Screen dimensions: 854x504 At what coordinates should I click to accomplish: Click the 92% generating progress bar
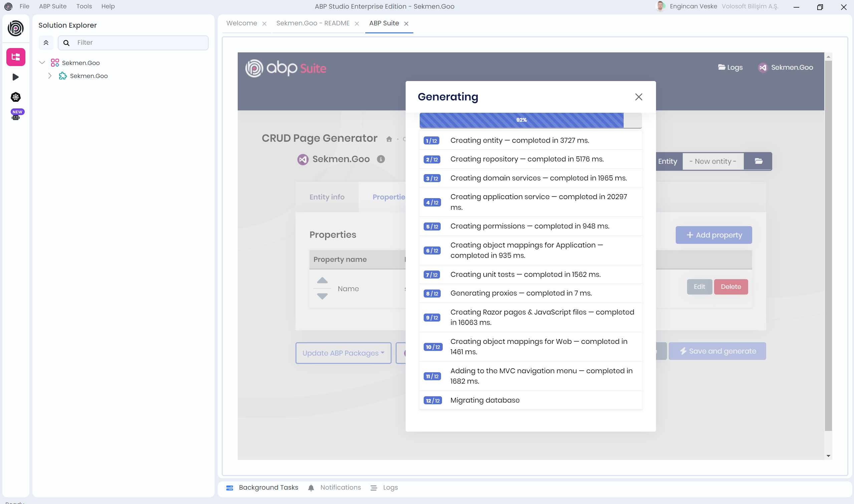[521, 120]
